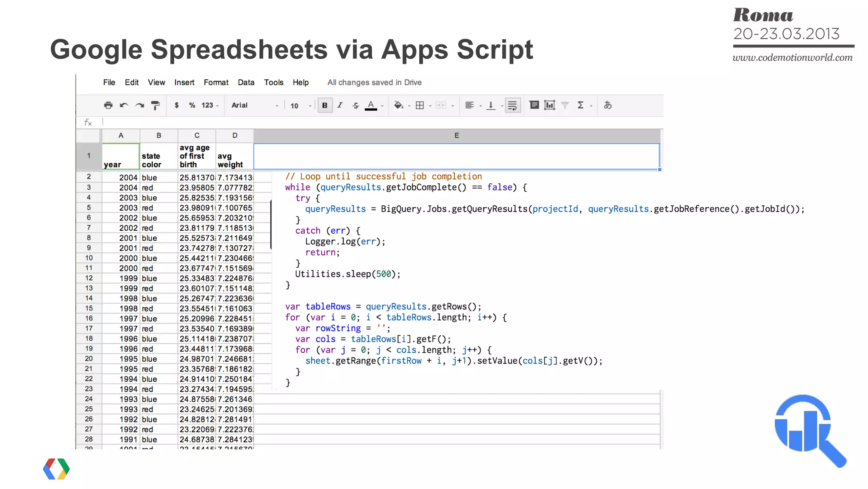Click the Filter funnel icon
Image resolution: width=868 pixels, height=489 pixels.
565,105
